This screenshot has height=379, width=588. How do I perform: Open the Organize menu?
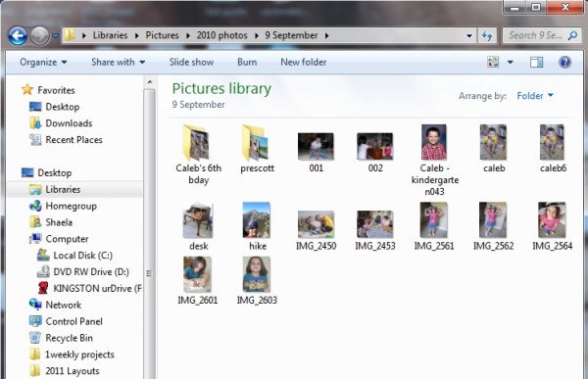(43, 63)
